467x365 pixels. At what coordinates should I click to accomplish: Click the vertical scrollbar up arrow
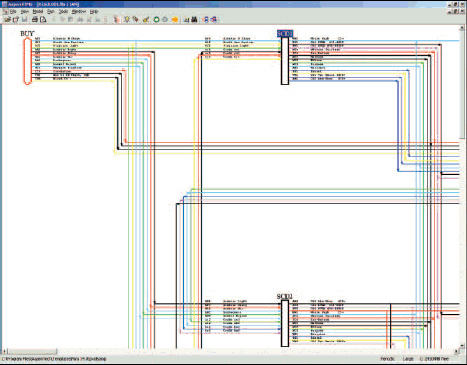(x=462, y=28)
